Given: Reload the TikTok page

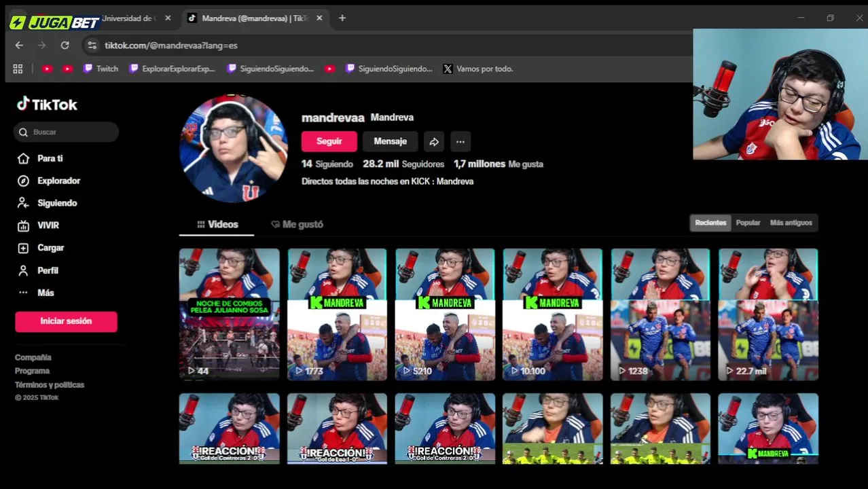Looking at the screenshot, I should point(65,46).
